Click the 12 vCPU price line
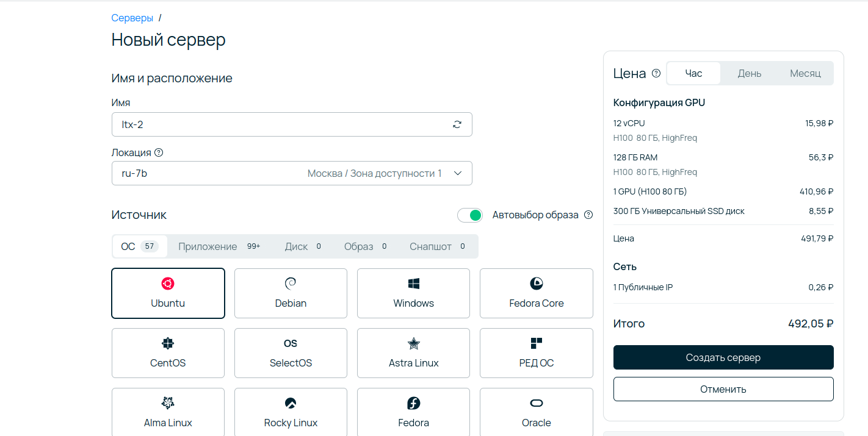868x436 pixels. [723, 123]
